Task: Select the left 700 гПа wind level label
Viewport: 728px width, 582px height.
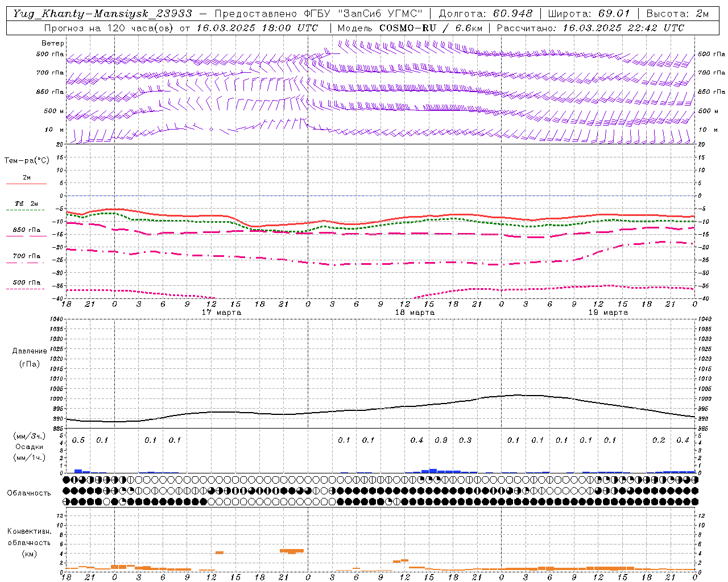Action: point(50,73)
